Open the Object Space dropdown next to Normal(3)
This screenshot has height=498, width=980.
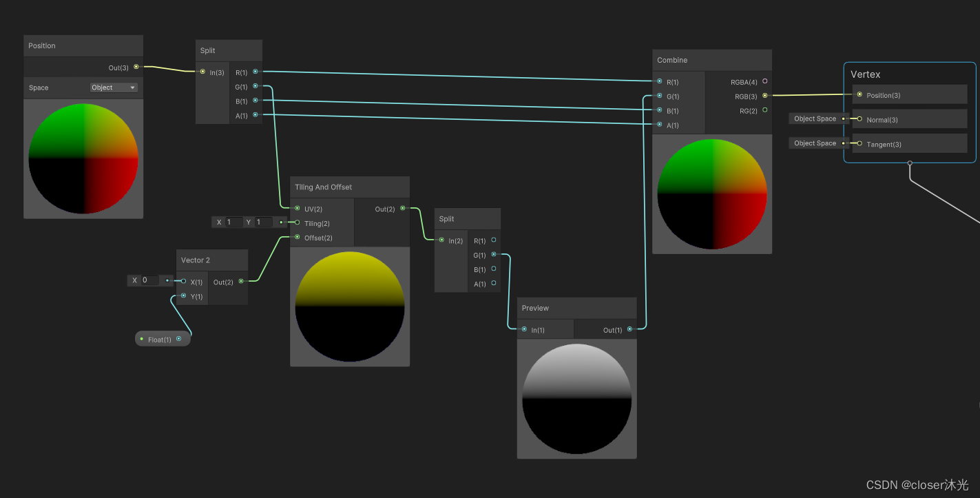(x=816, y=118)
